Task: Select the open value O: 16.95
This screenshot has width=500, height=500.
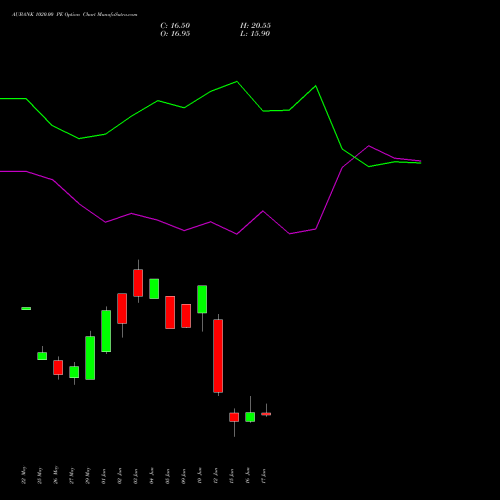Action: coord(175,34)
